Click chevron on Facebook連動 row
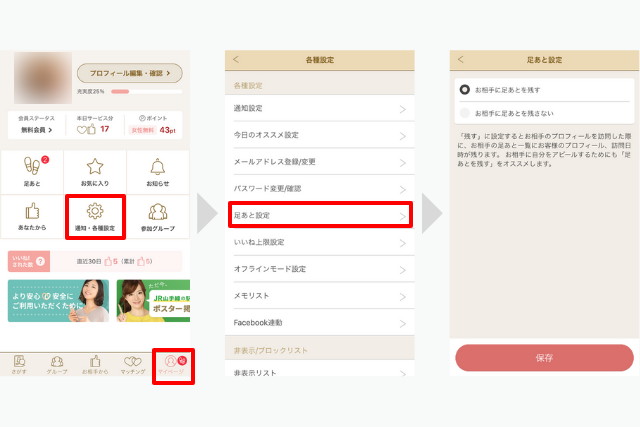This screenshot has height=427, width=640. 403,324
